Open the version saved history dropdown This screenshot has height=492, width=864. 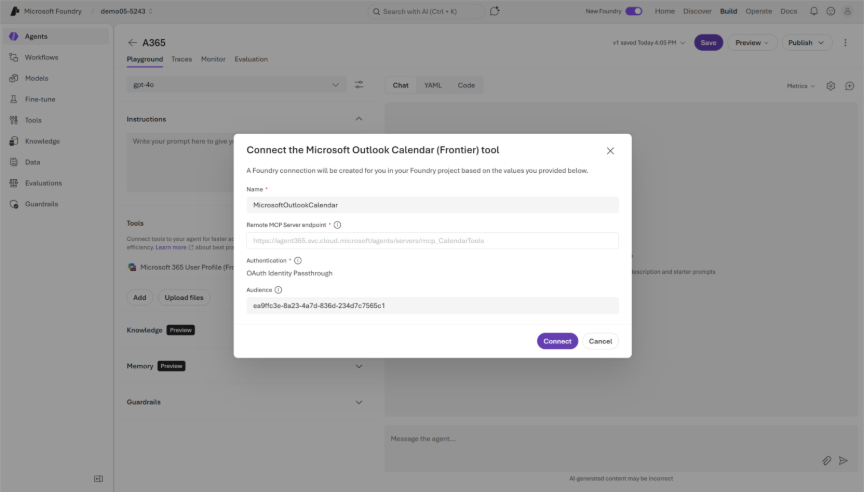[649, 42]
